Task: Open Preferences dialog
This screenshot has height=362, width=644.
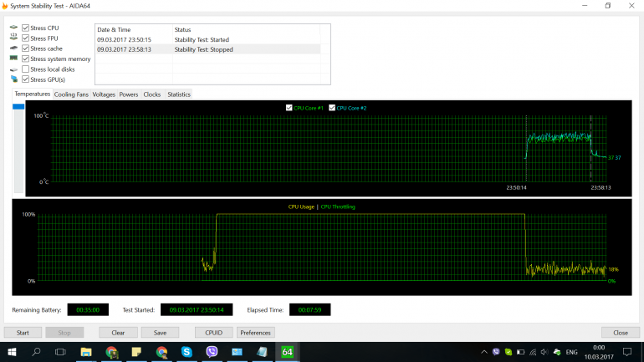Action: (255, 333)
